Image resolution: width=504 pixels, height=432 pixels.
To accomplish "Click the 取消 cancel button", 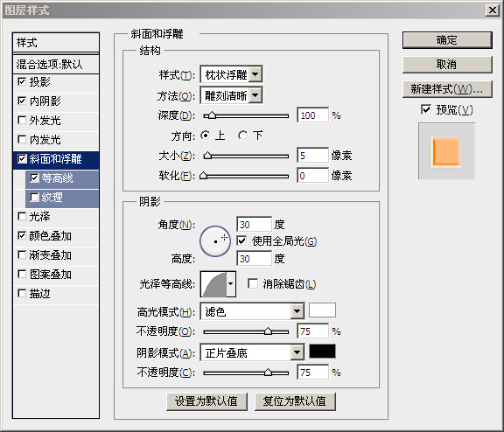I will 447,65.
